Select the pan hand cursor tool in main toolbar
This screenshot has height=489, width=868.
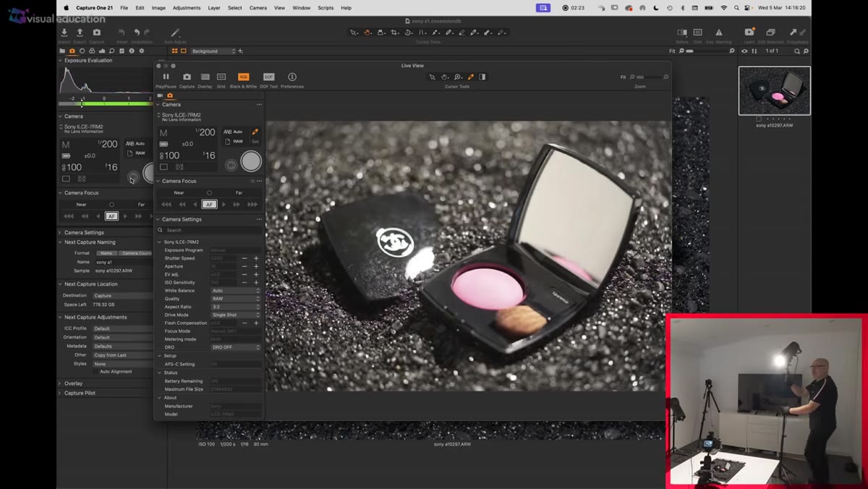click(x=367, y=33)
